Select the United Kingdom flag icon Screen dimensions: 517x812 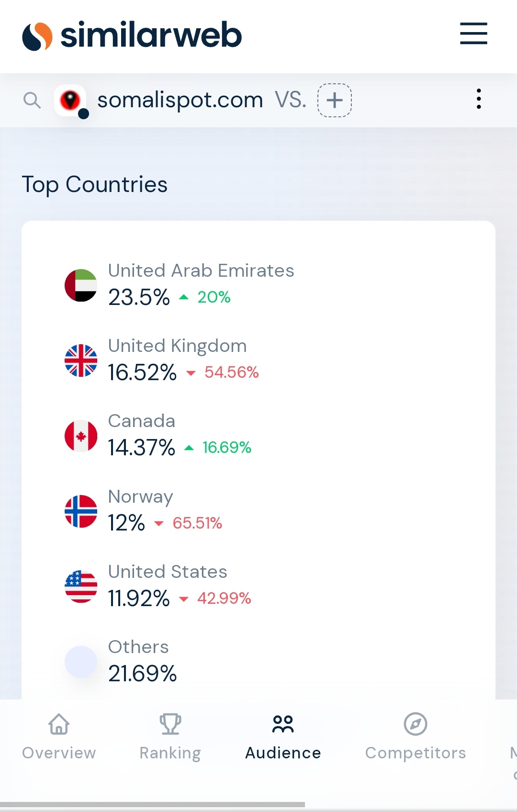click(x=81, y=361)
